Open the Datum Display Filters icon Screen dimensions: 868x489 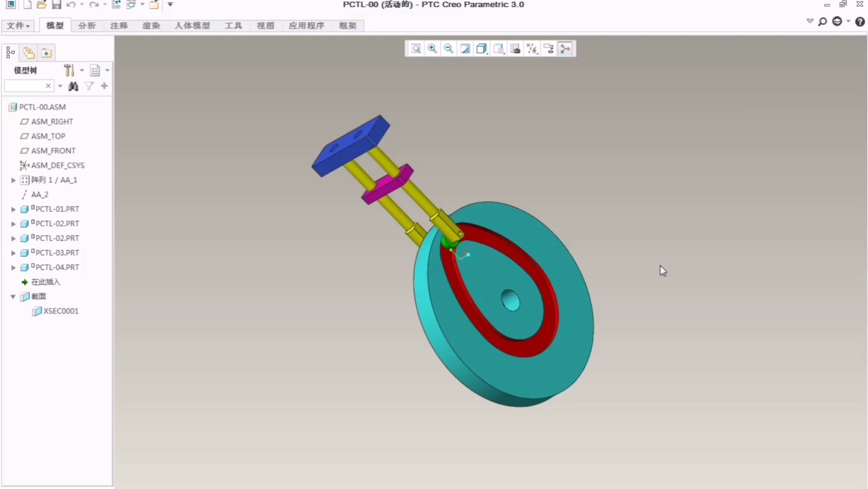(x=532, y=49)
